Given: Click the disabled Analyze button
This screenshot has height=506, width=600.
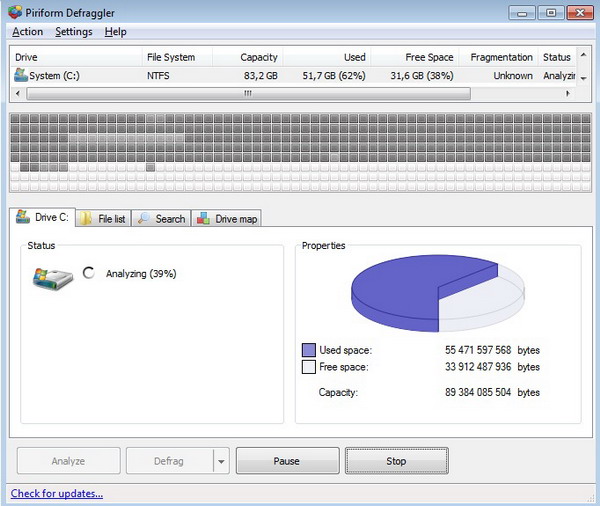Looking at the screenshot, I should click(x=68, y=461).
